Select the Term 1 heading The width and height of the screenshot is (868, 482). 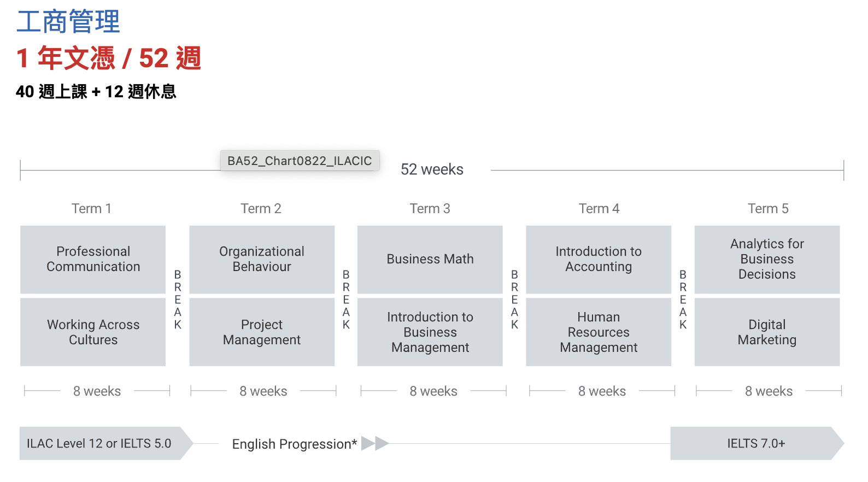point(91,208)
